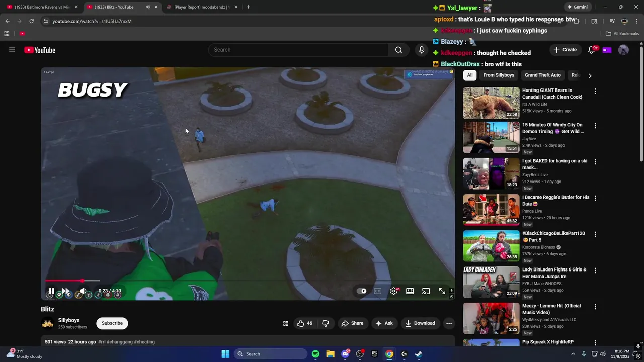The width and height of the screenshot is (644, 362).
Task: Open options for #BlackChicagoBeLikePart120 video
Action: pos(595,234)
